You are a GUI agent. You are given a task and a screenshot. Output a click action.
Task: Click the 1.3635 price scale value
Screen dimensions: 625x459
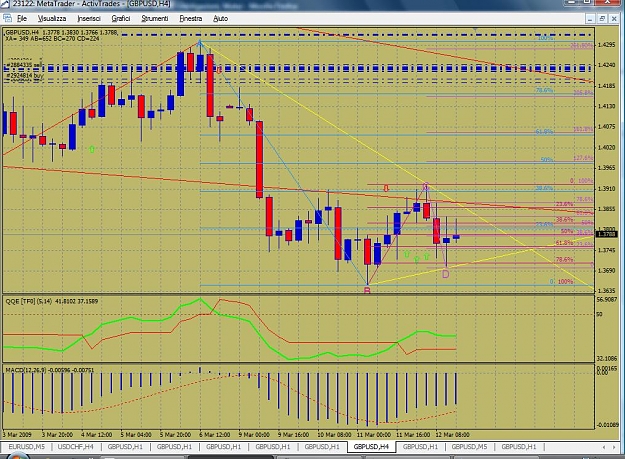[x=607, y=290]
